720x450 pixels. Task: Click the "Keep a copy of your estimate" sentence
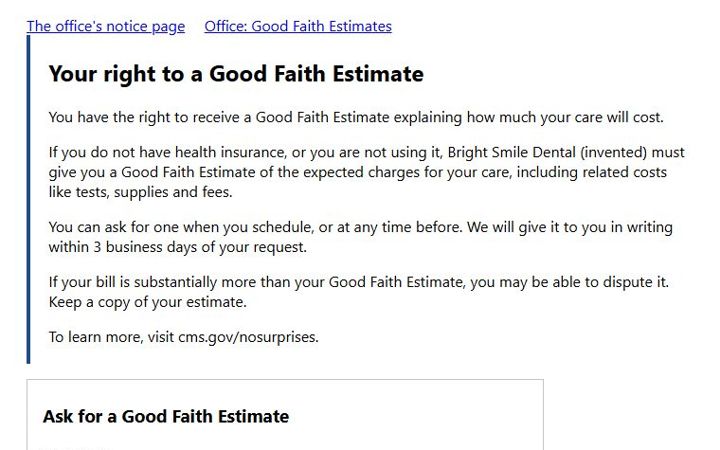pos(147,302)
